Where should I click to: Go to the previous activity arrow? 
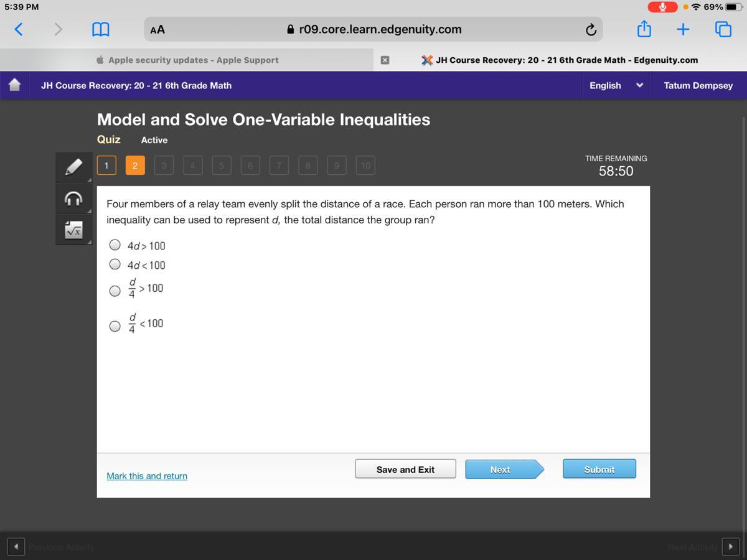pyautogui.click(x=16, y=547)
